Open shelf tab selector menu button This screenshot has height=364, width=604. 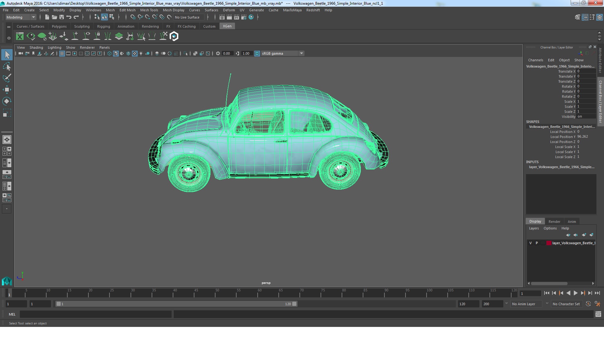[9, 27]
